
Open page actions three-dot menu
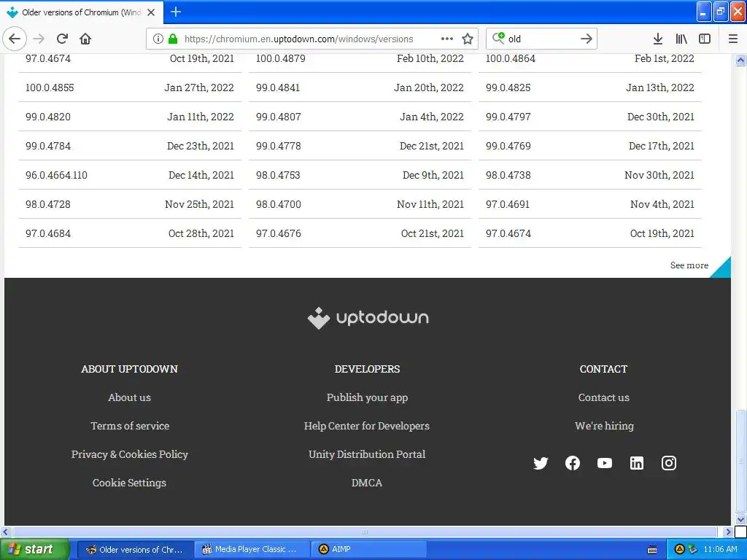point(447,39)
